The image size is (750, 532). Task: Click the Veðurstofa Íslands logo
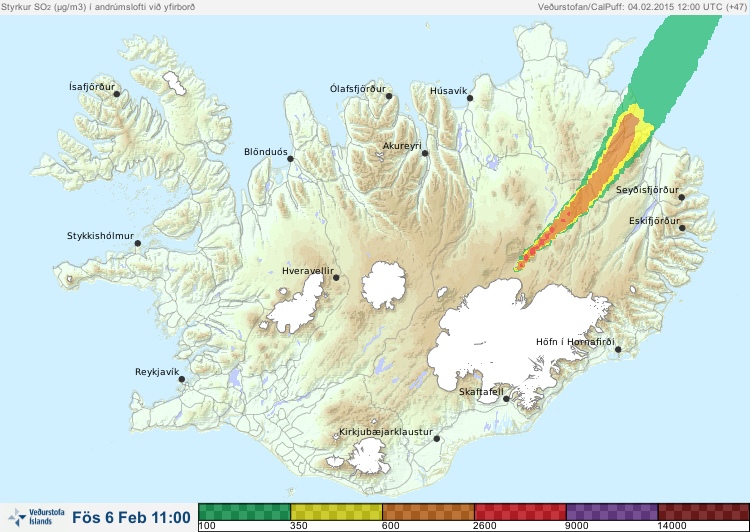(x=36, y=517)
